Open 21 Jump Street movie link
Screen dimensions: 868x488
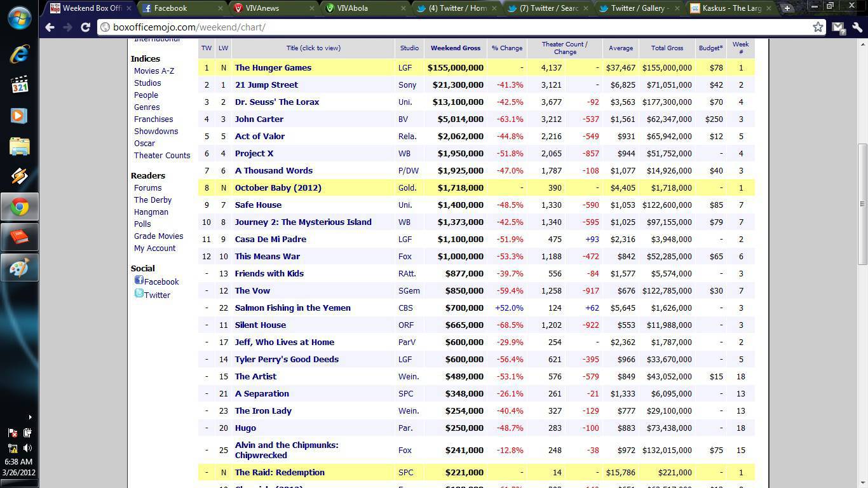(266, 85)
